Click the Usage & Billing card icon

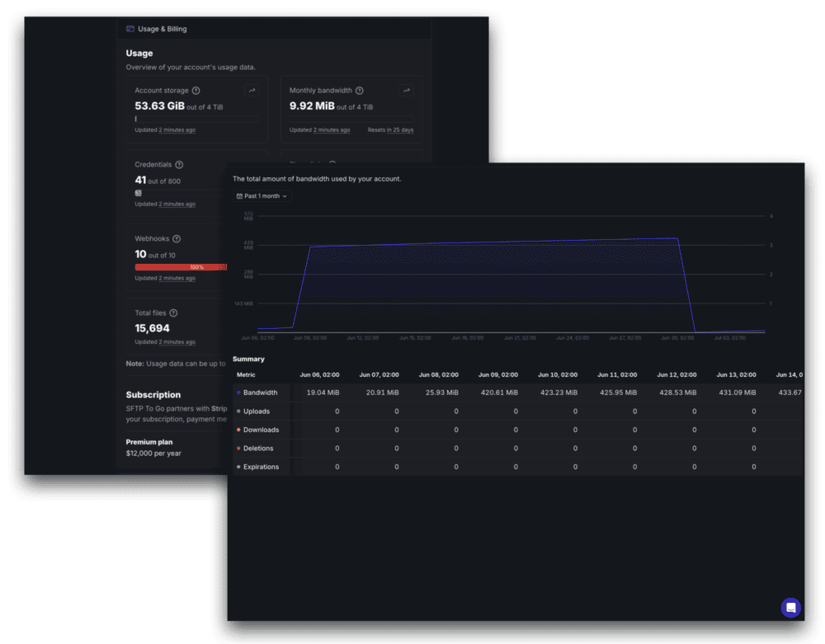(130, 29)
